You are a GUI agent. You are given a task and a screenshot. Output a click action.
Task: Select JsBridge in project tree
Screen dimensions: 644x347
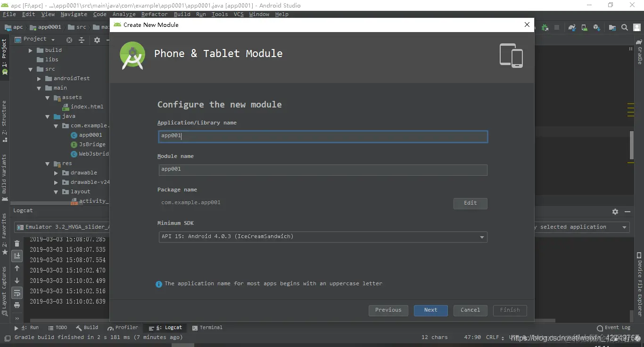click(88, 145)
